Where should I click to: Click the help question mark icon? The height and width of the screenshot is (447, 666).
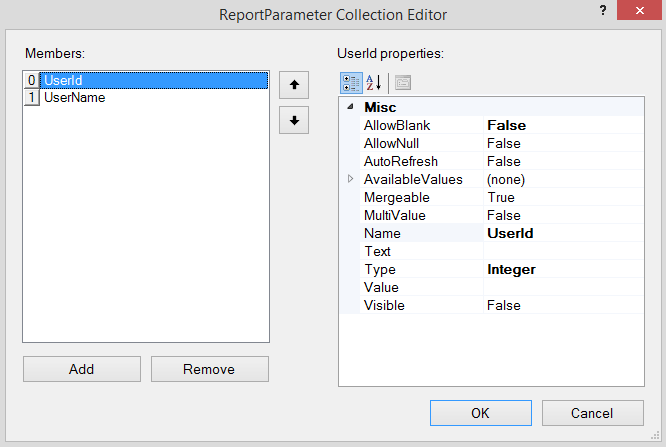603,11
